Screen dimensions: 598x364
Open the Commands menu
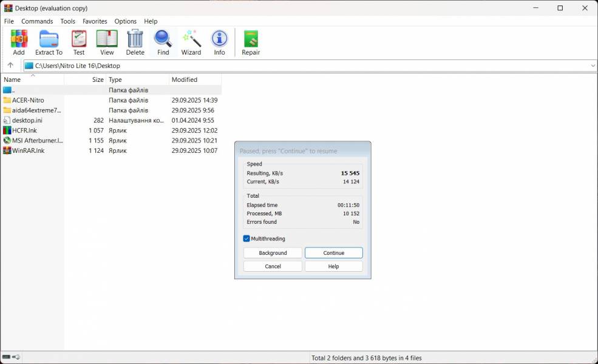pyautogui.click(x=37, y=21)
